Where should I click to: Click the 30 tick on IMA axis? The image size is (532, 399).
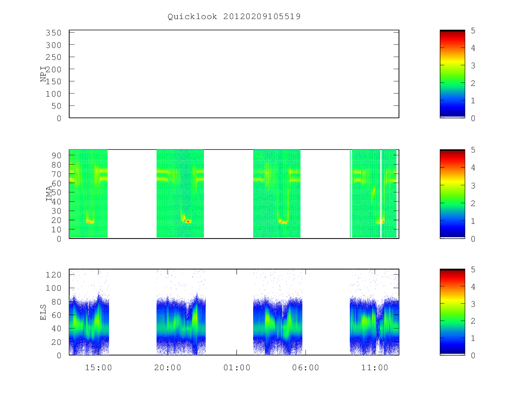point(56,211)
